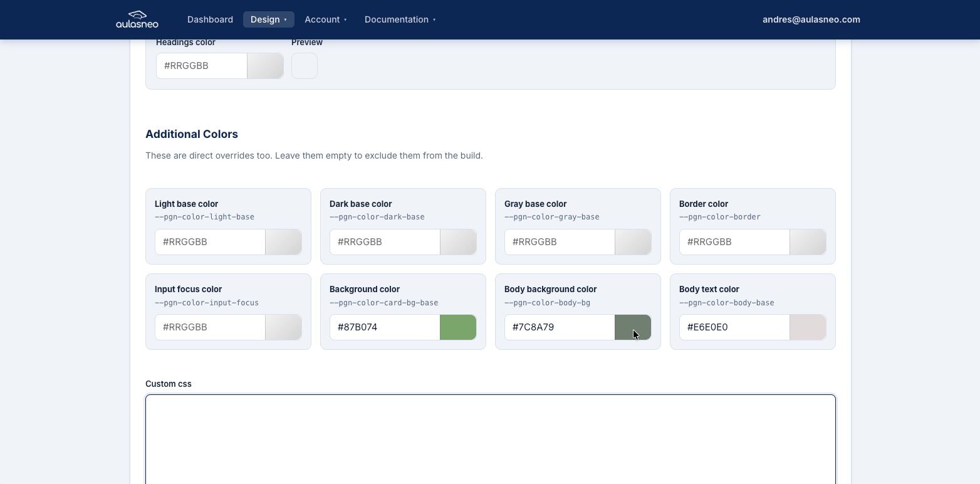The height and width of the screenshot is (484, 980).
Task: Edit the Body background color hex value
Action: (x=559, y=327)
